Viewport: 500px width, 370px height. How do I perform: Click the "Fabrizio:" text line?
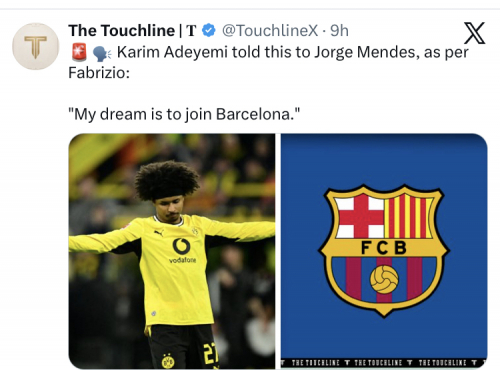99,73
